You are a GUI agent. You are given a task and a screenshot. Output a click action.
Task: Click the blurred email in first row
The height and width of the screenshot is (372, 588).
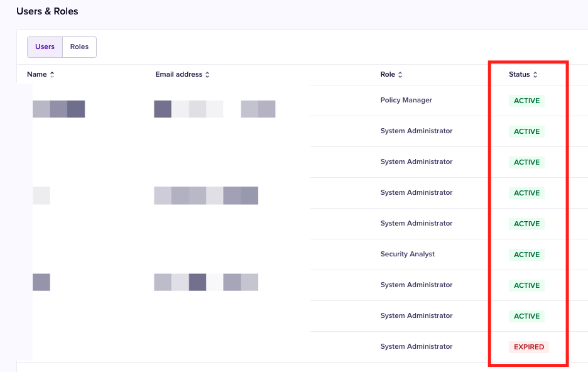pyautogui.click(x=214, y=109)
